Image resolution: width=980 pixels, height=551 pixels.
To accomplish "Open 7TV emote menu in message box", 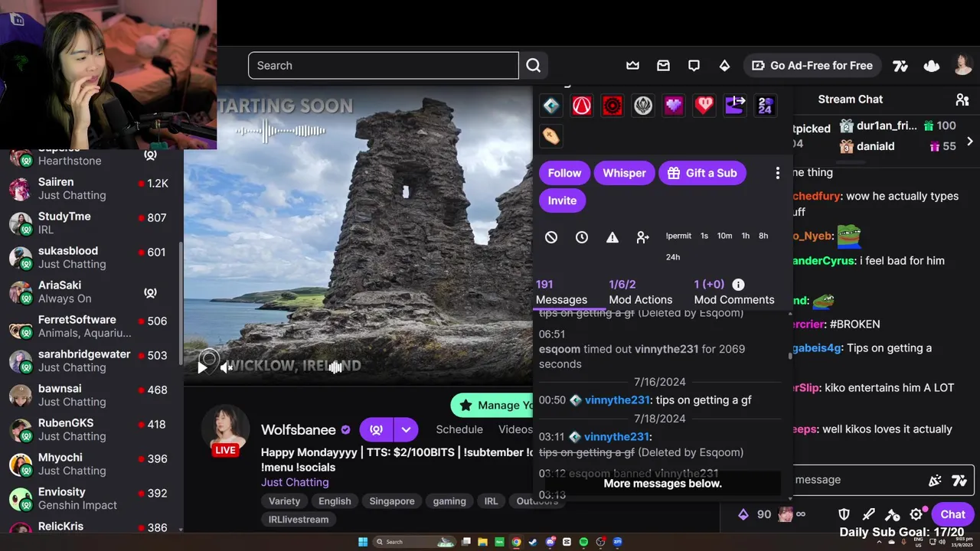I will coord(959,481).
